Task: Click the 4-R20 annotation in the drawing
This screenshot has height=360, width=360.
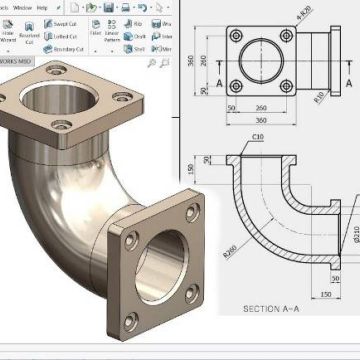Action: pyautogui.click(x=305, y=14)
